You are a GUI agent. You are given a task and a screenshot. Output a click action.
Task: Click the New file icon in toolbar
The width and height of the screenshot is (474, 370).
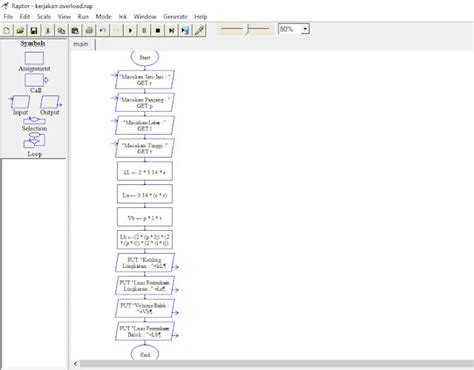(7, 31)
